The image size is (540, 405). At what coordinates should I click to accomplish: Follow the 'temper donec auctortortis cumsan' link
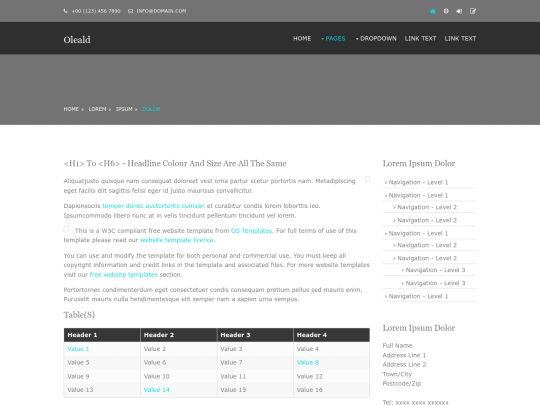click(154, 206)
